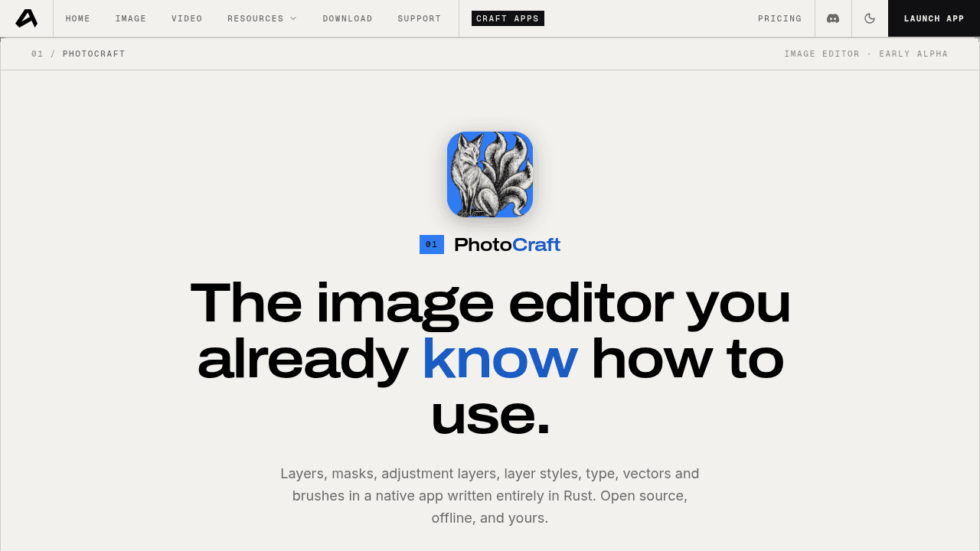Image resolution: width=980 pixels, height=551 pixels.
Task: Click the PhotoCraft product name heading
Action: tap(507, 245)
